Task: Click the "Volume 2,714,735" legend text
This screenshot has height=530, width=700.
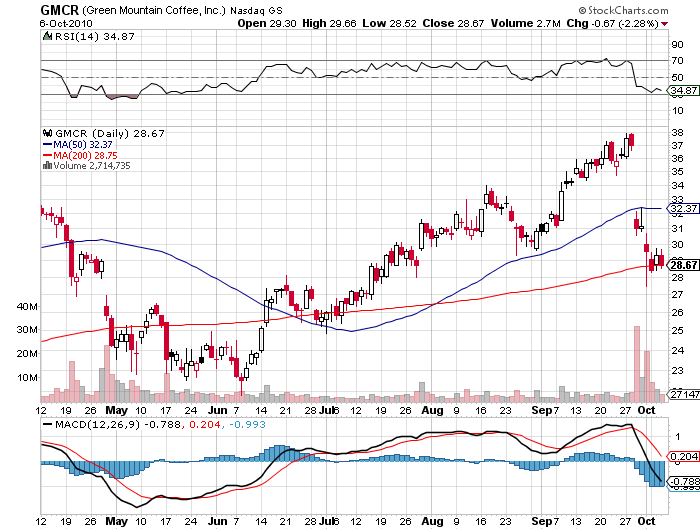Action: coord(92,166)
